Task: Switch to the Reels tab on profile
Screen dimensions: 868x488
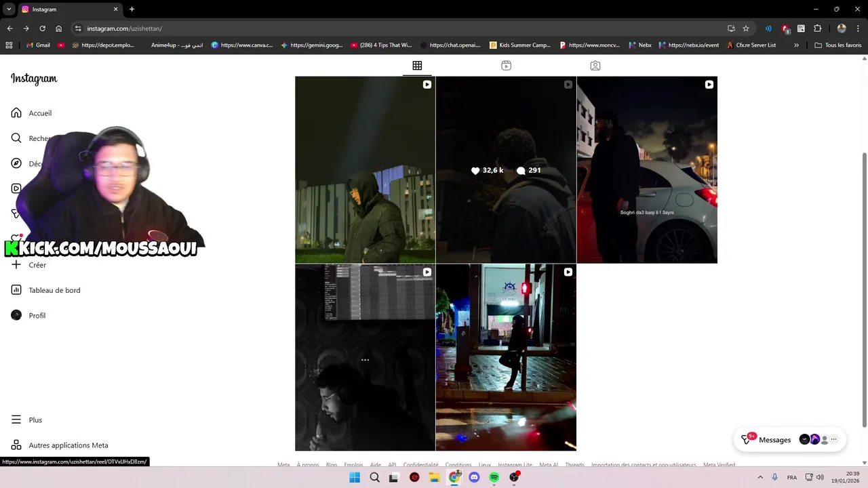Action: click(506, 66)
